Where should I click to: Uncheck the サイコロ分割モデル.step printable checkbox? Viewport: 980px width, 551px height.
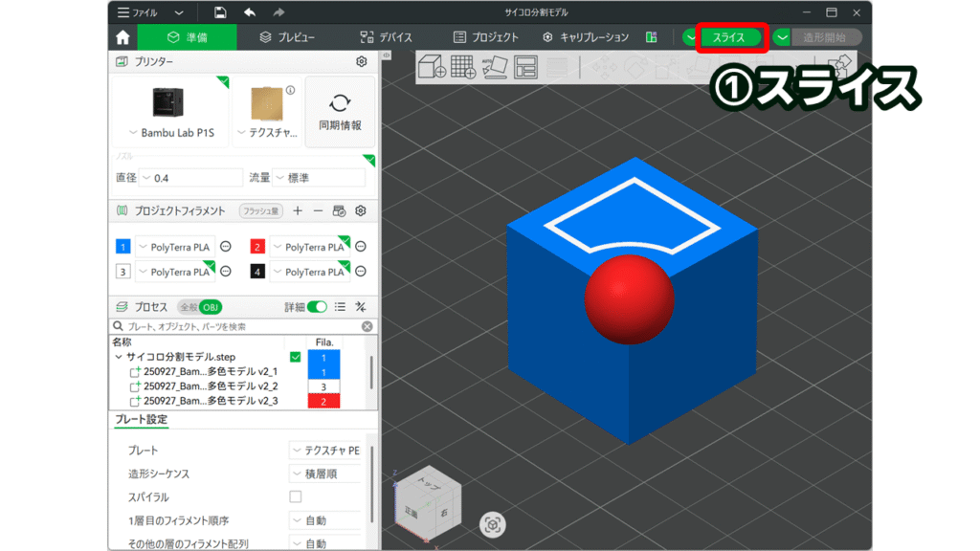[x=296, y=357]
